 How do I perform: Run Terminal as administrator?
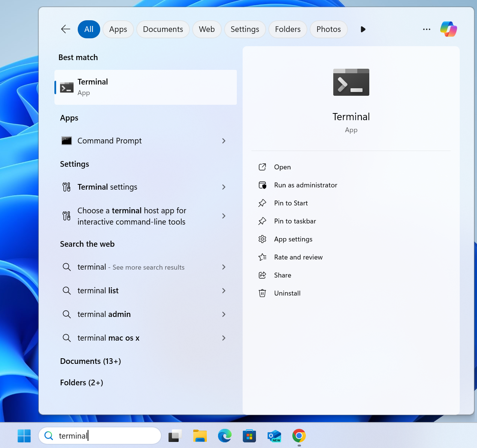coord(305,185)
